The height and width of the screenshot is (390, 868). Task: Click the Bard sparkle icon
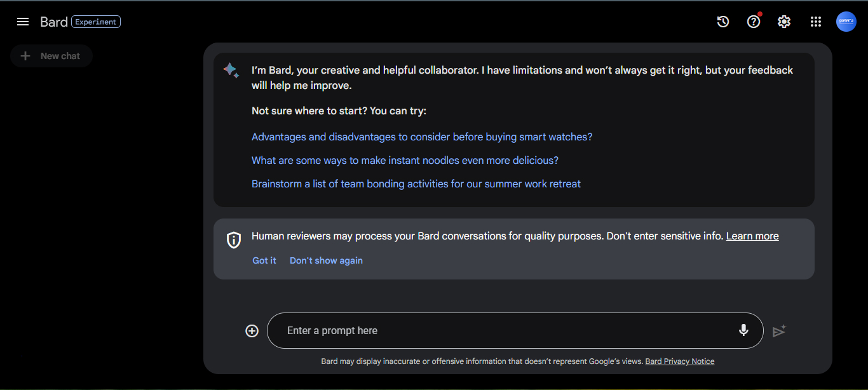click(x=231, y=71)
